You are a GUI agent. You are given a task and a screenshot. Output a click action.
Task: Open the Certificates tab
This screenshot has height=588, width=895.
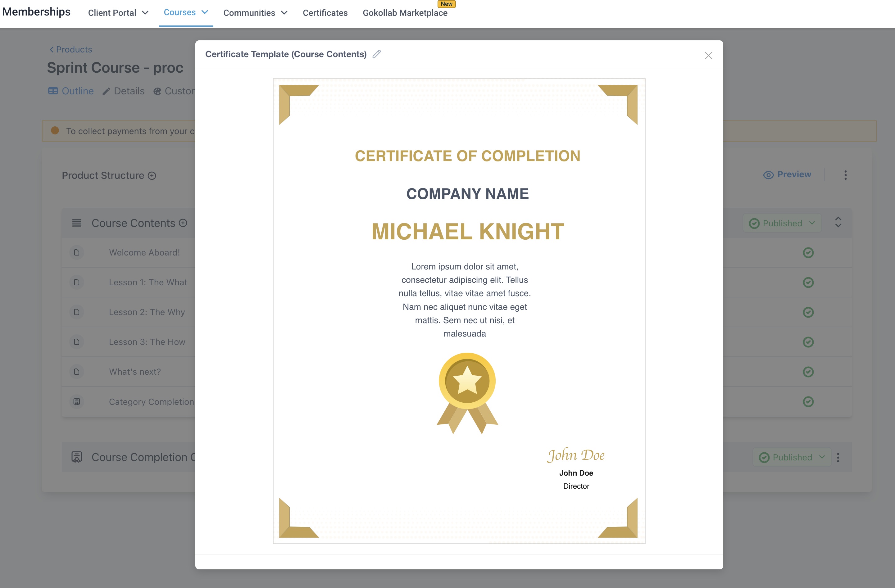(325, 13)
